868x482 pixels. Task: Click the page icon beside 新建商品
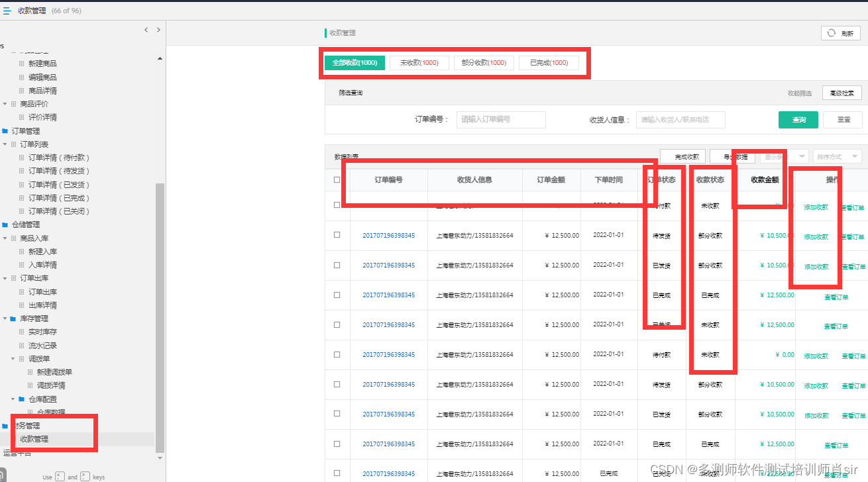click(21, 64)
